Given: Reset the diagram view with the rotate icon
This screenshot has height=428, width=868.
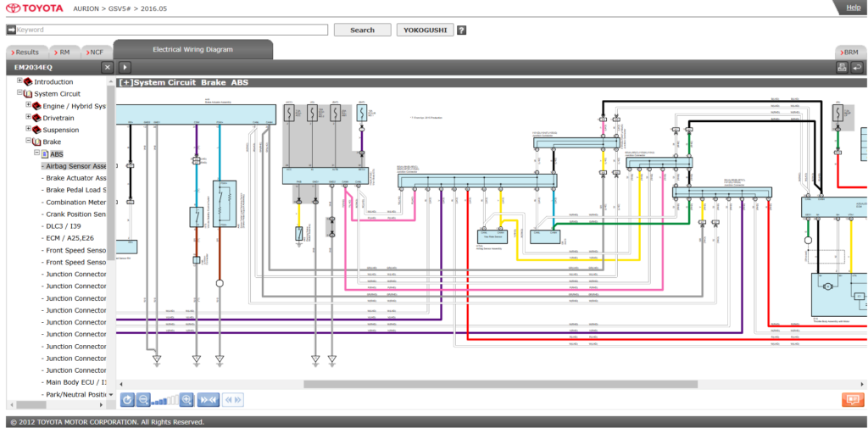Looking at the screenshot, I should (127, 399).
